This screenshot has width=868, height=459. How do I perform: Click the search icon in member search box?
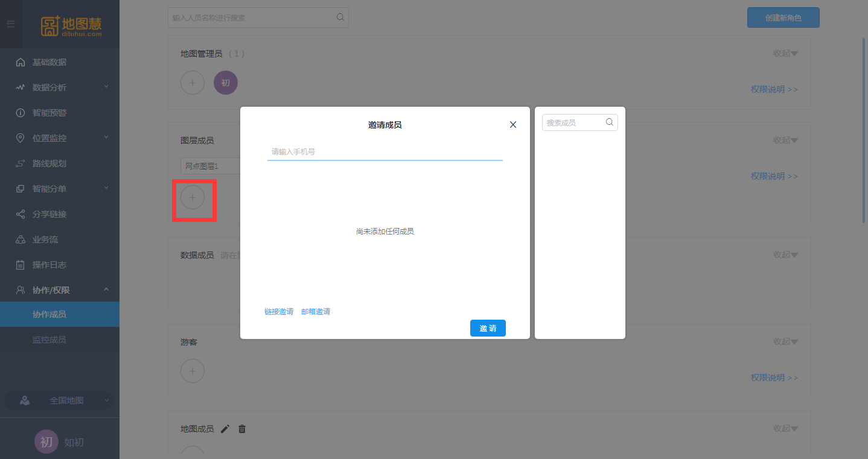coord(610,122)
